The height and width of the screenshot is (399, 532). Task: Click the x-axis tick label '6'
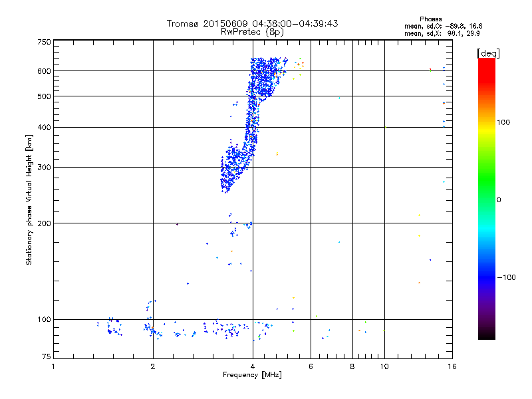click(x=311, y=366)
